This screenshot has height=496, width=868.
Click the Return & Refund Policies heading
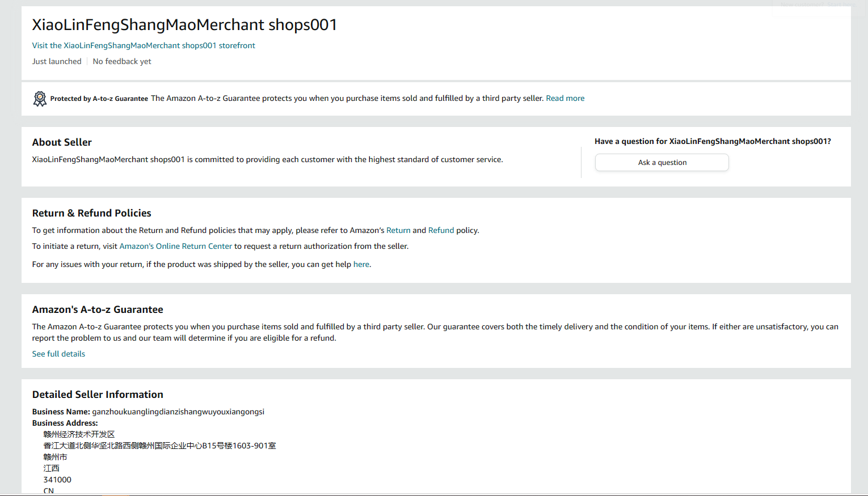pos(92,213)
